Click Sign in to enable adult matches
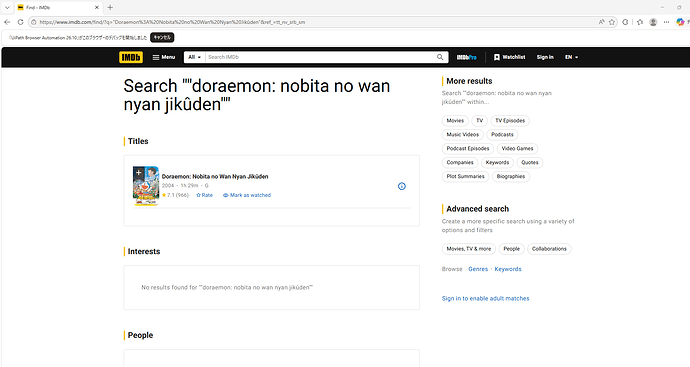This screenshot has height=367, width=690. point(485,298)
